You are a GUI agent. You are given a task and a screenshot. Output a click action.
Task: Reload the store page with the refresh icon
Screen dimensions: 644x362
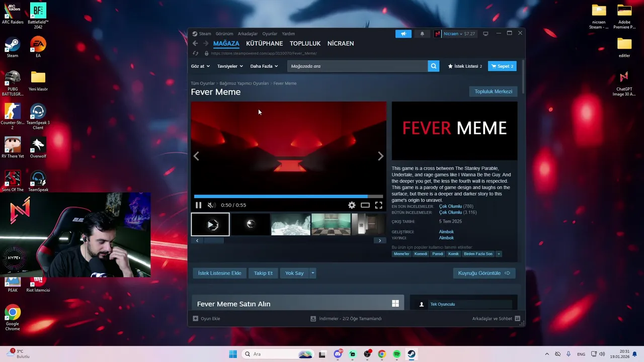[196, 53]
